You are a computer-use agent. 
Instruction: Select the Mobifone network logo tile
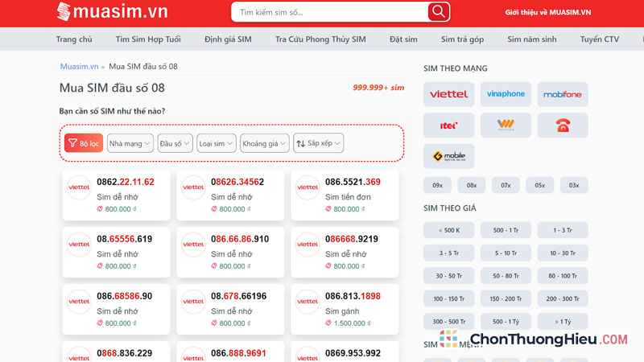[x=562, y=94]
